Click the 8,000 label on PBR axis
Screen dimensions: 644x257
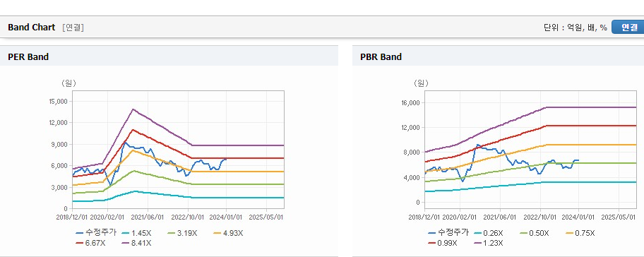[412, 153]
